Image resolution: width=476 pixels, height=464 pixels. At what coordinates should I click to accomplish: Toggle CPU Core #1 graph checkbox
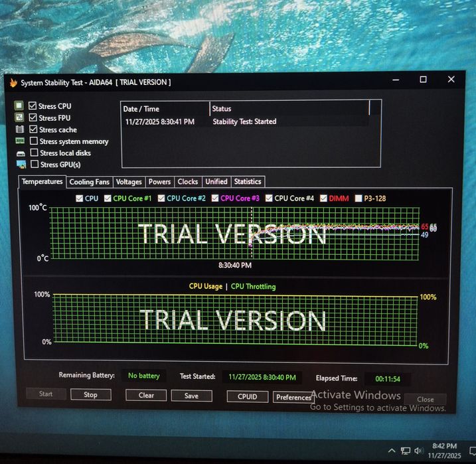[x=108, y=198]
